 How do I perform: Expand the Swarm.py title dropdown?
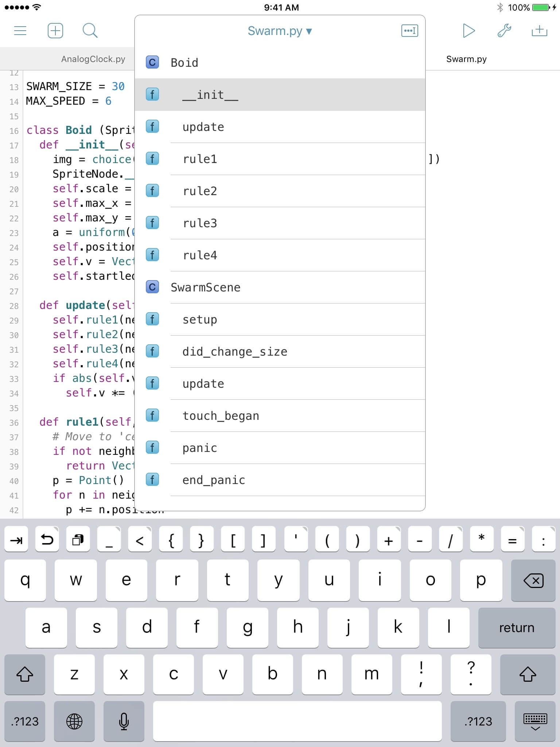[280, 31]
